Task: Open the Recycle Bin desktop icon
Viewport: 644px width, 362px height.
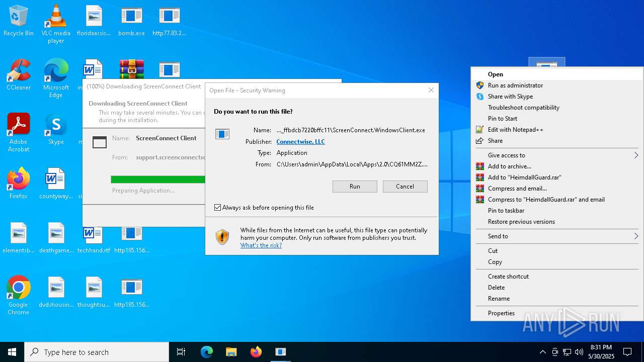Action: 19,21
